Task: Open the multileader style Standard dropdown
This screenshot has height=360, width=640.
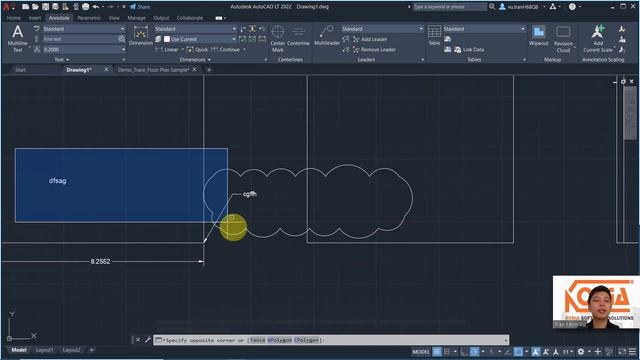Action: click(382, 29)
